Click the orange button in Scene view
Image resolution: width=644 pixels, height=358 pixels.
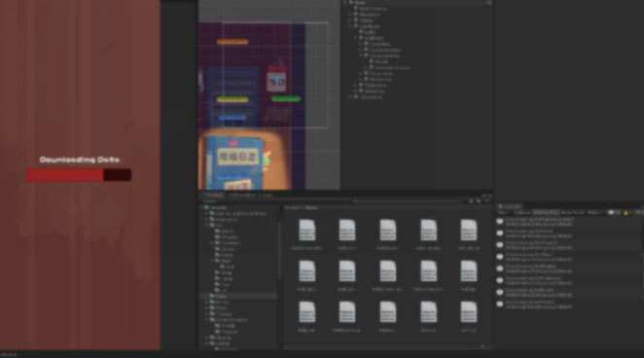tap(233, 42)
